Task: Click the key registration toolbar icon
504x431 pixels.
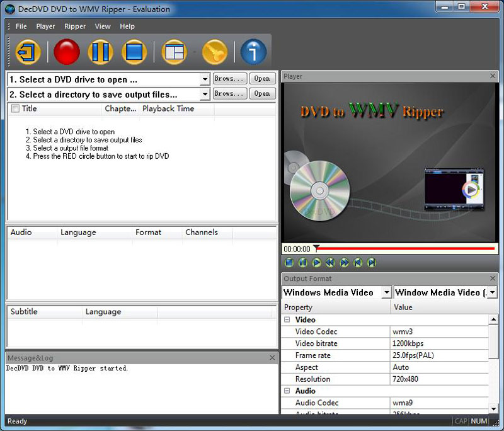Action: coord(215,52)
